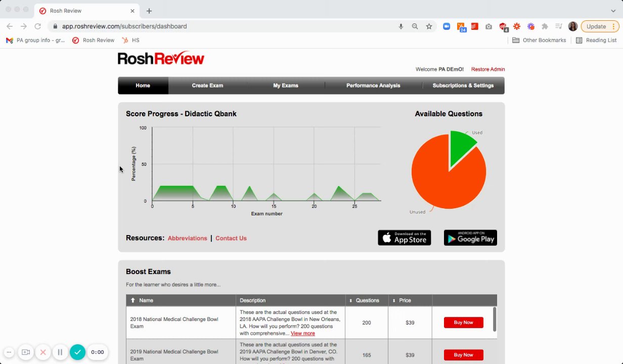
Task: Finish recording with the teal checkmark
Action: coord(77,352)
